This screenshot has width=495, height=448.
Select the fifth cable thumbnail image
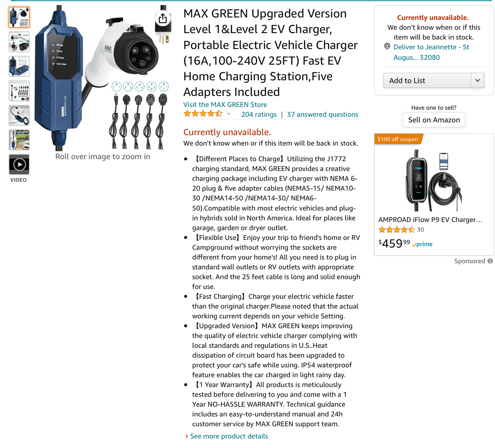click(x=19, y=116)
